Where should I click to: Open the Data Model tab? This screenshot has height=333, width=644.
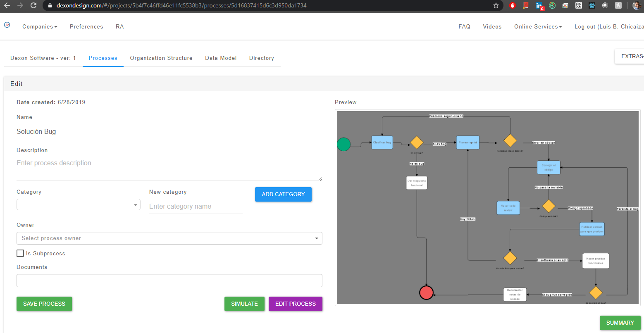221,58
